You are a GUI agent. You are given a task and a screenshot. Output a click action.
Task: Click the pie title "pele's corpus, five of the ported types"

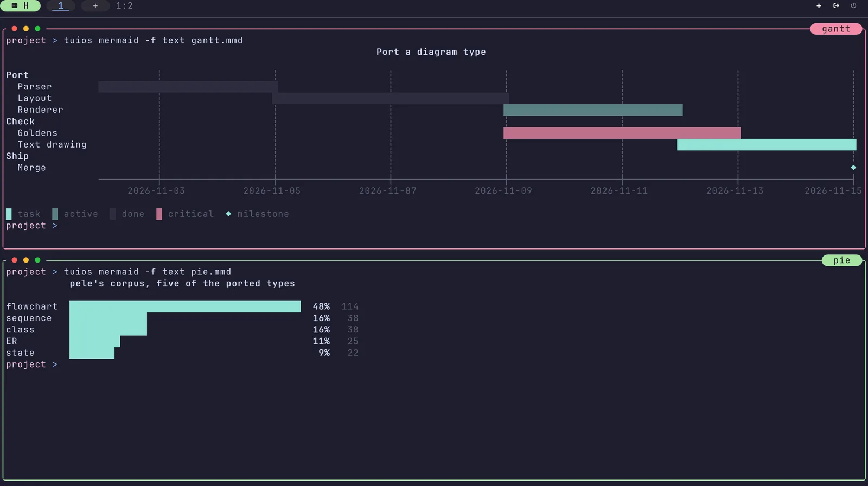182,284
